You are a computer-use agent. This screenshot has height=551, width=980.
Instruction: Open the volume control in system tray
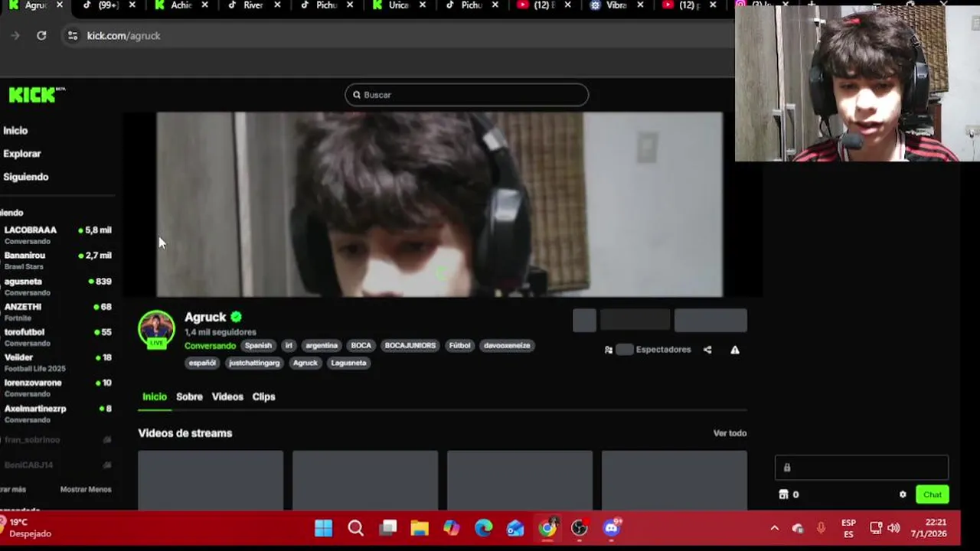pyautogui.click(x=893, y=528)
